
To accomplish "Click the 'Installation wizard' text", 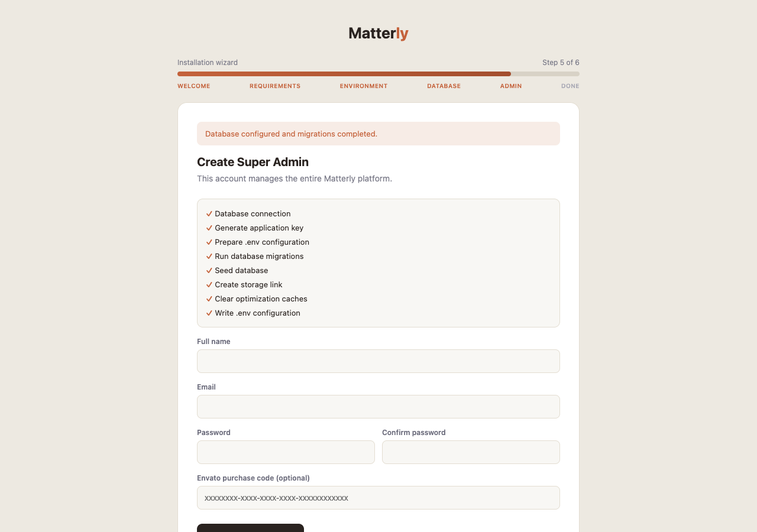I will coord(208,63).
